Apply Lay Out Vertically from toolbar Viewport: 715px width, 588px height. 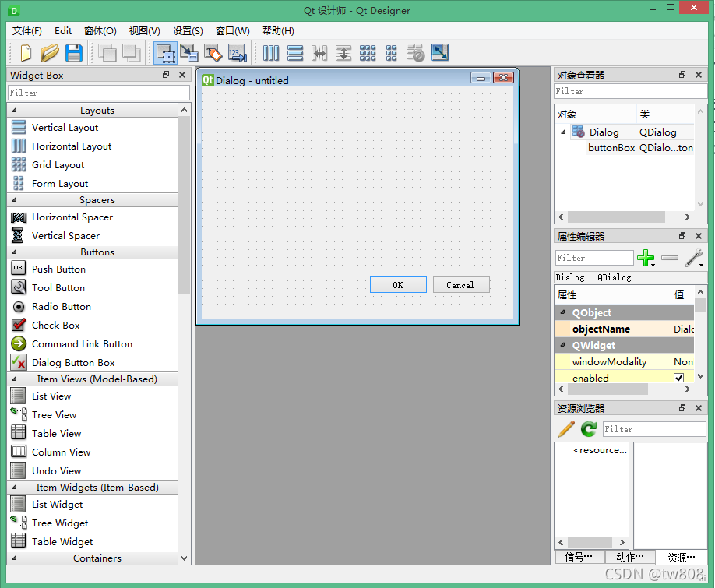(295, 53)
